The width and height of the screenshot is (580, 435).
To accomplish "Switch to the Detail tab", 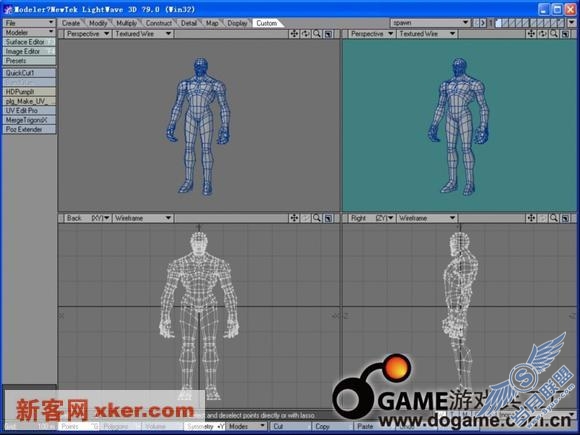I will (189, 23).
